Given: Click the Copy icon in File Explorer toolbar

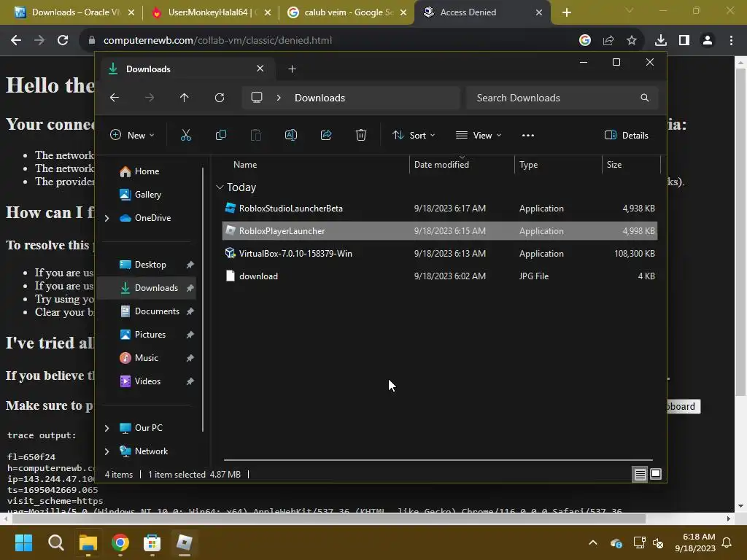Looking at the screenshot, I should pos(220,135).
